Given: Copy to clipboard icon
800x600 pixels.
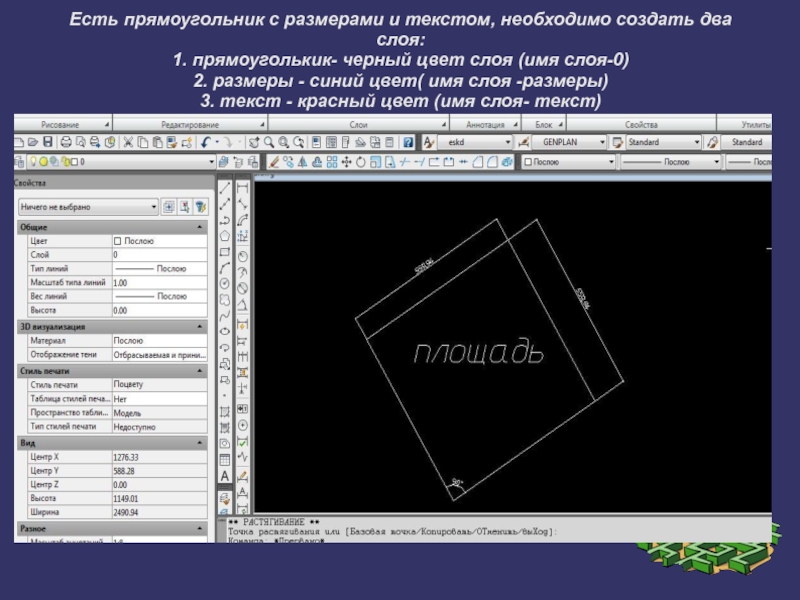Looking at the screenshot, I should click(143, 142).
